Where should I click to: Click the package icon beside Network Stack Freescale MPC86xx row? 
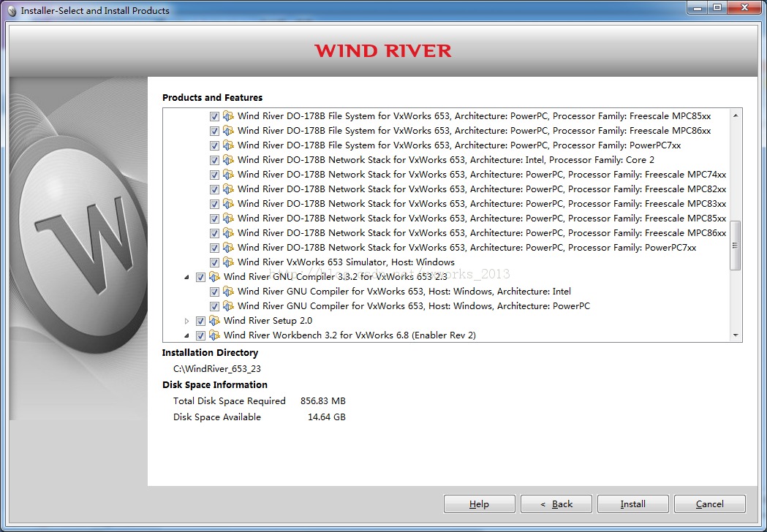click(x=228, y=233)
